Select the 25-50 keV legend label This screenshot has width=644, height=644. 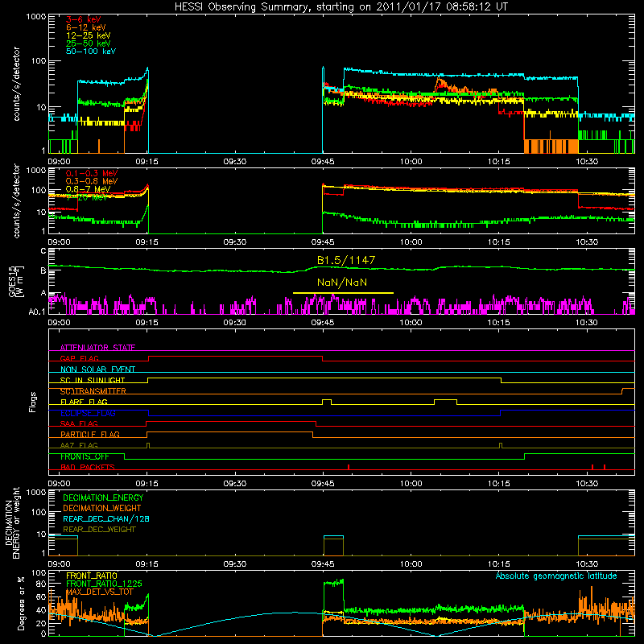(89, 43)
